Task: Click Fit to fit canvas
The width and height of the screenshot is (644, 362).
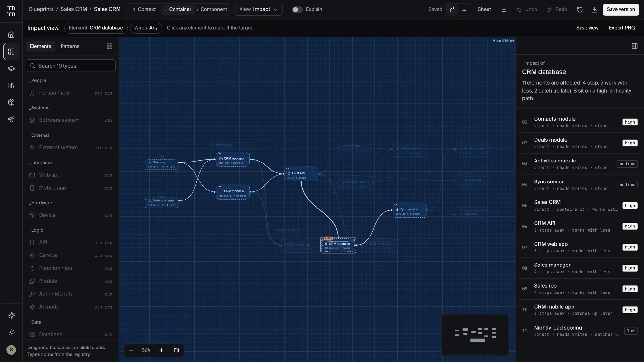Action: [176, 350]
